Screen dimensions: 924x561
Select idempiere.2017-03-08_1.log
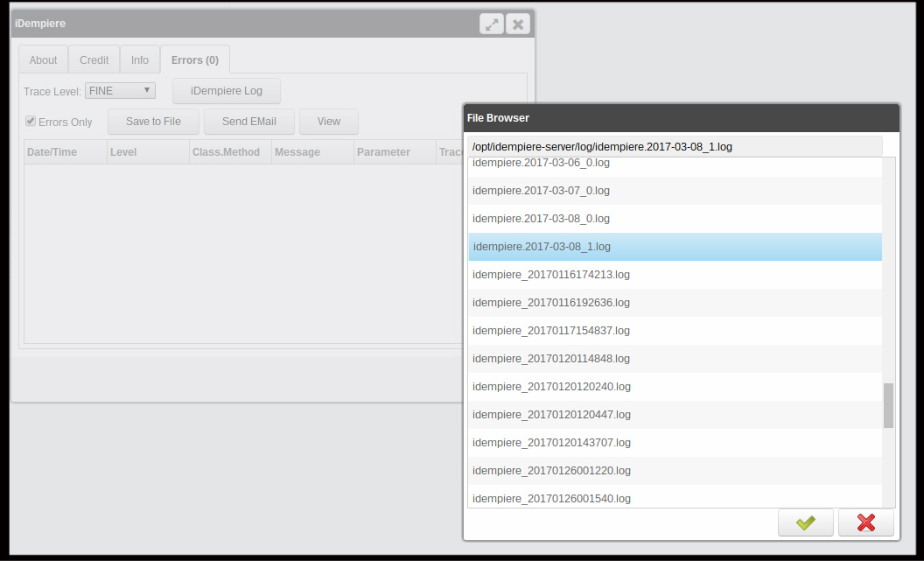[x=675, y=246]
